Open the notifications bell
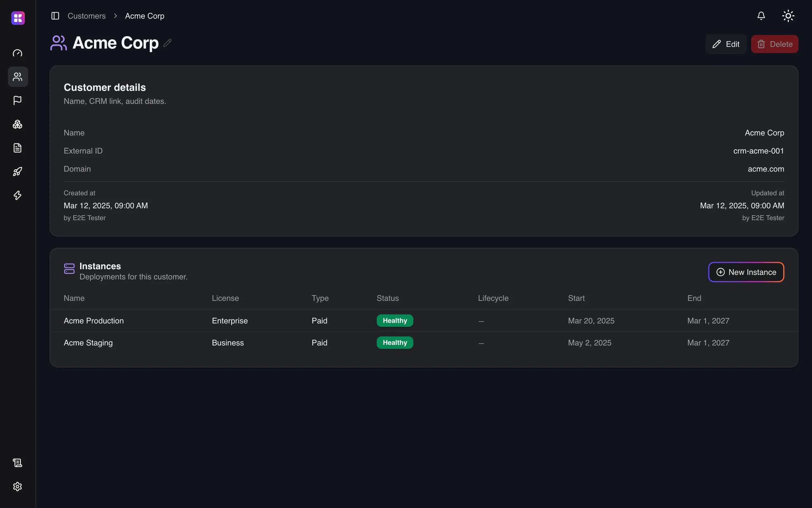This screenshot has height=508, width=812. point(761,16)
